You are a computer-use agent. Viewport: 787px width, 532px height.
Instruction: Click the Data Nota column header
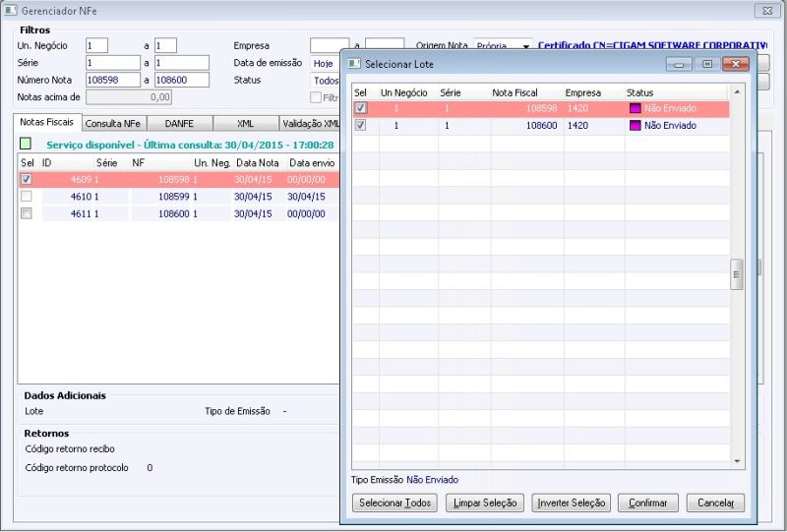258,162
